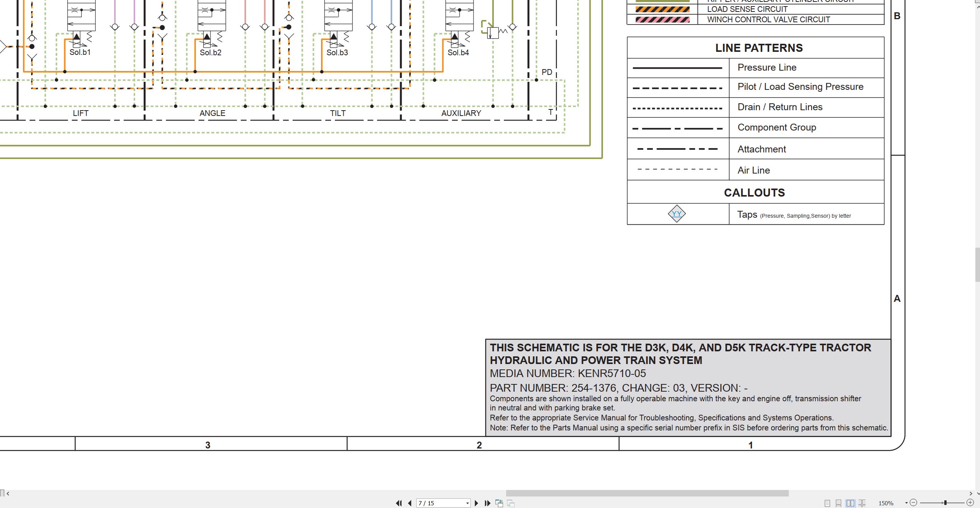Click the Pressure Line legend entry
980x508 pixels.
click(x=767, y=68)
